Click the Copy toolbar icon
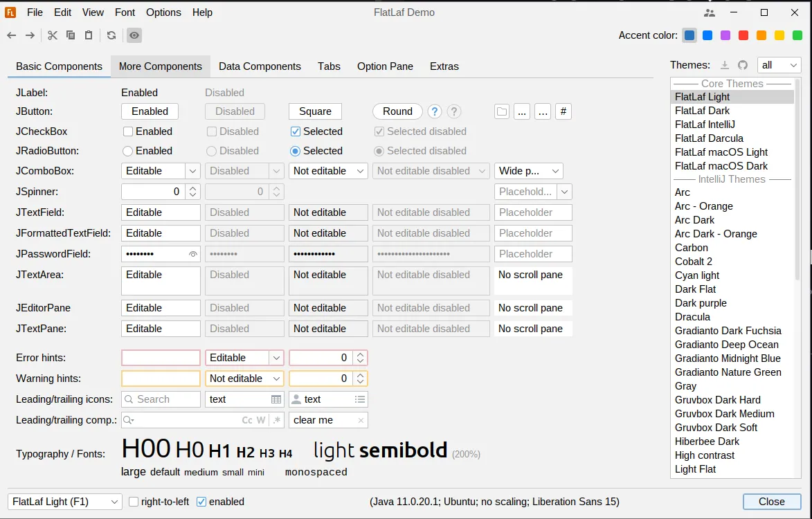Viewport: 812px width, 519px height. coord(71,35)
